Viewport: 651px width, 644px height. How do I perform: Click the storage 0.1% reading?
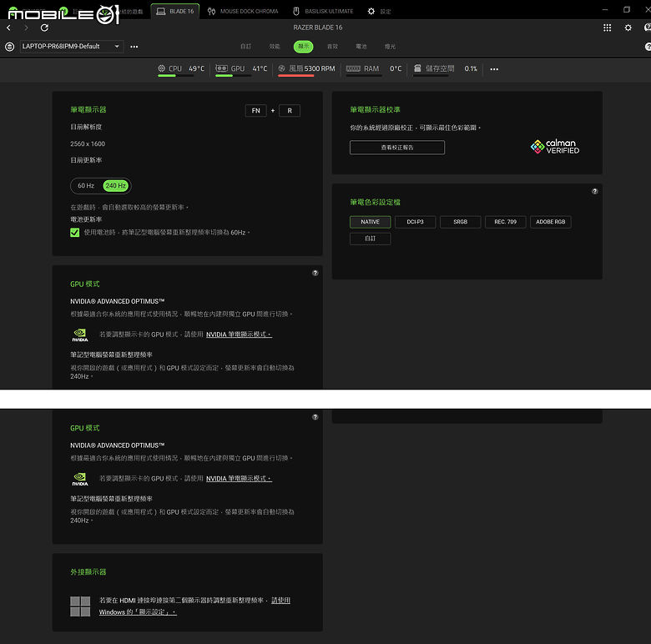coord(471,68)
